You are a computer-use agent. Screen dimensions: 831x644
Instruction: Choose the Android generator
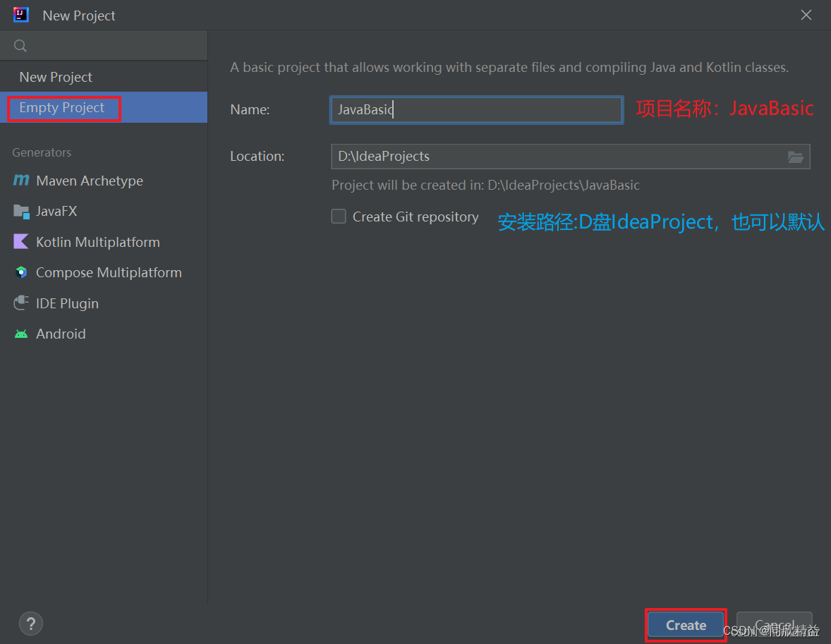point(104,334)
